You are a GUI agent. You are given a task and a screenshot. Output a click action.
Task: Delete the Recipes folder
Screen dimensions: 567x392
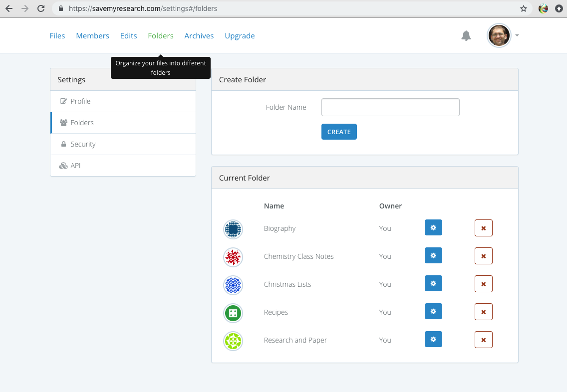[484, 312]
